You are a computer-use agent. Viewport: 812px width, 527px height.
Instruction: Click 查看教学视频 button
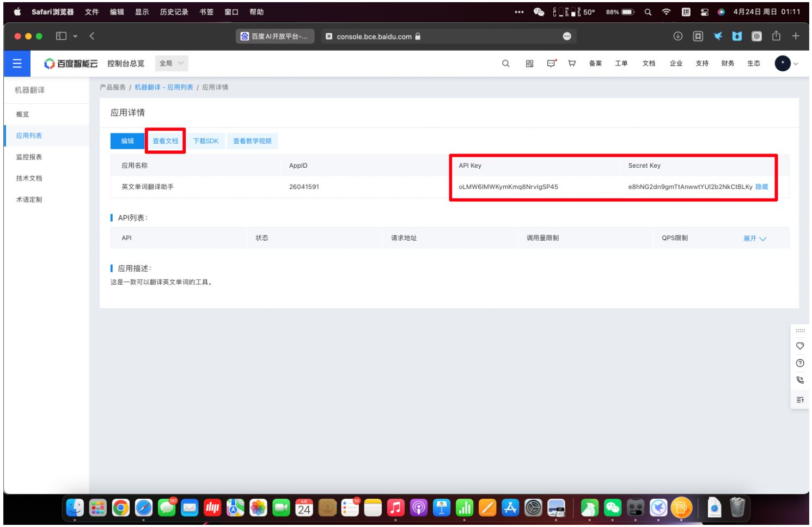pos(252,141)
